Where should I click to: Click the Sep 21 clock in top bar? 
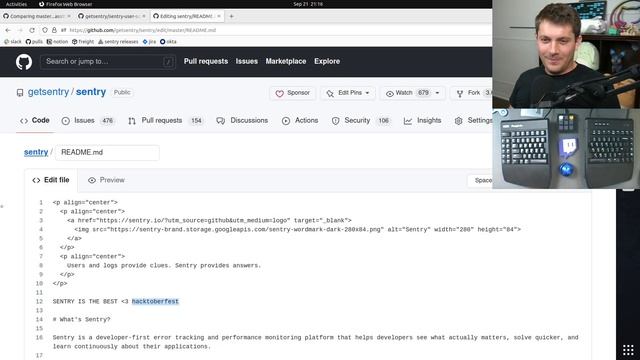308,4
